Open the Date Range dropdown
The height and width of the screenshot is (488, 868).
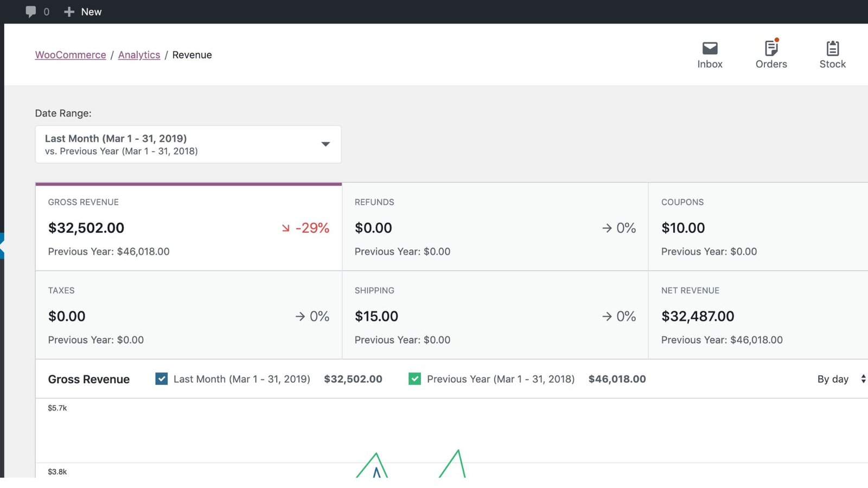pyautogui.click(x=188, y=144)
